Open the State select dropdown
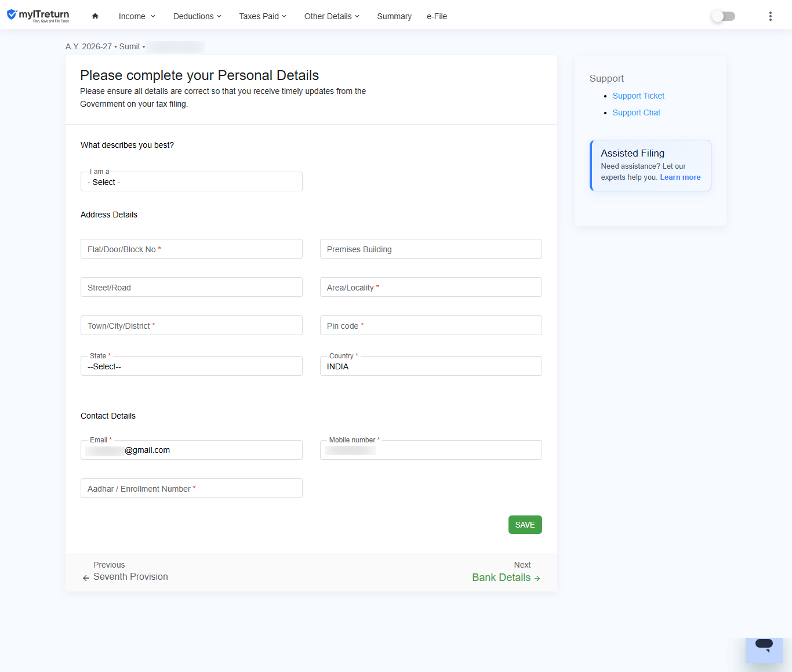792x672 pixels. (x=191, y=366)
